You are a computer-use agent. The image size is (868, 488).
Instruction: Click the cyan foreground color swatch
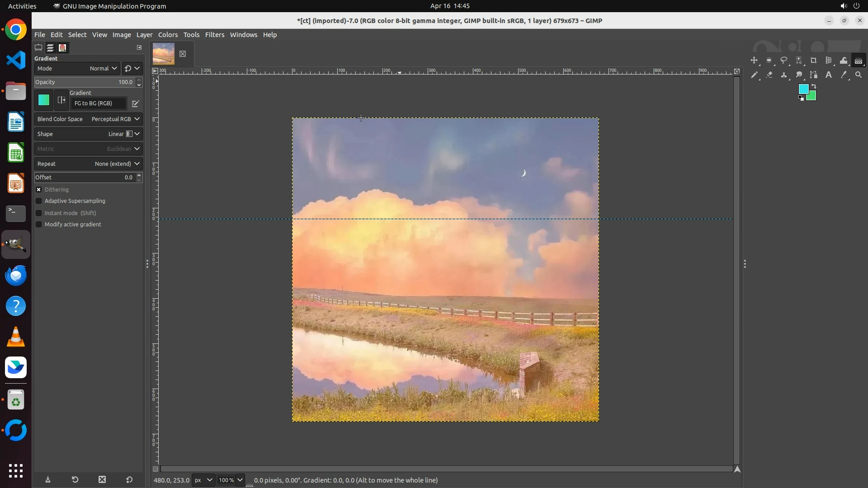click(803, 89)
